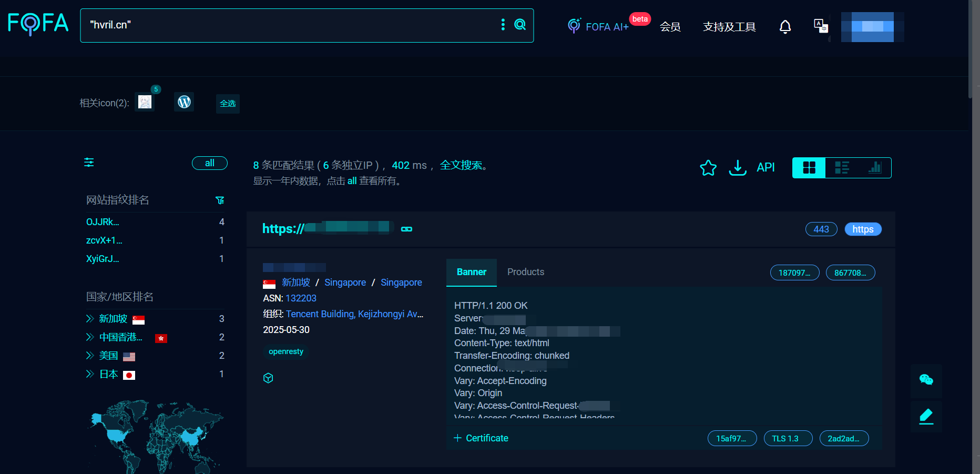Click the 15af97... certificate tag
Image resolution: width=980 pixels, height=474 pixels.
(732, 439)
